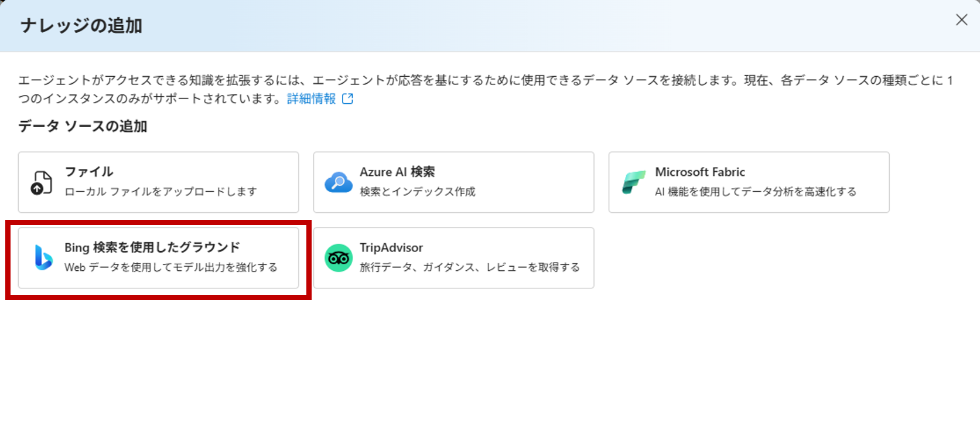Screen dimensions: 980x432
Task: Click text 検索とインデックス作成
Action: 418,192
